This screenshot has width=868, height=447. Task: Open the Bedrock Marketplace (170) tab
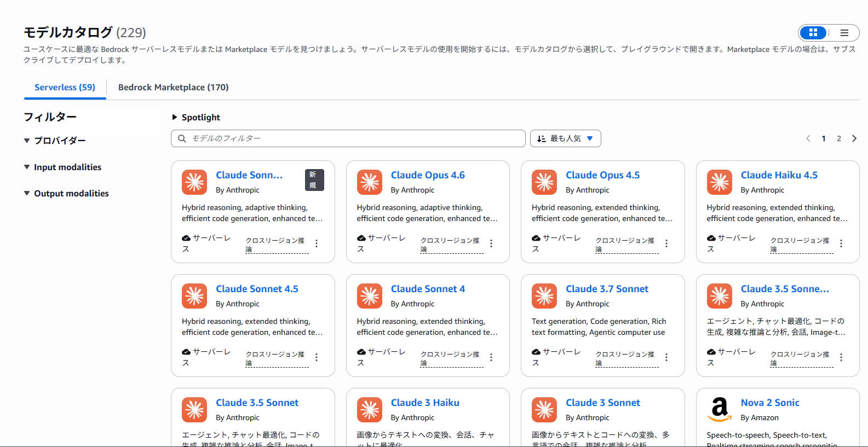pyautogui.click(x=174, y=88)
